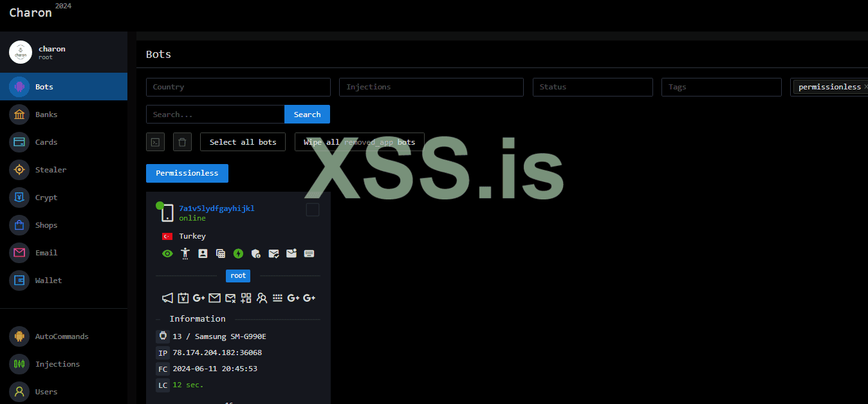Open bot 7a1v5lydfgayhijkl link
868x404 pixels.
click(x=217, y=208)
